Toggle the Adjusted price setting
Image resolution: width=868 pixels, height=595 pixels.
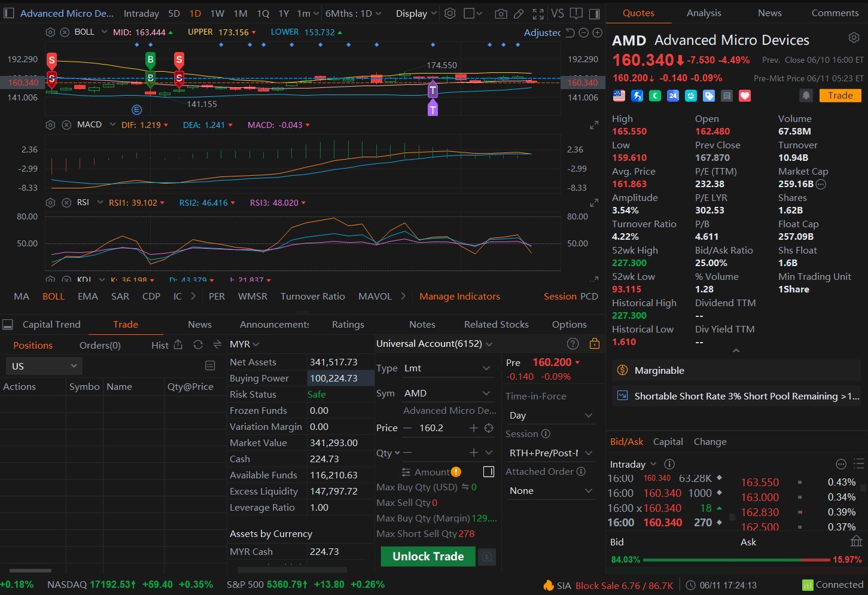click(542, 32)
